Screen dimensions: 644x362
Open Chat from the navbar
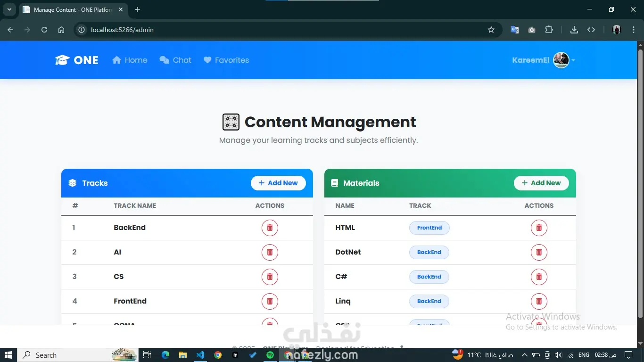coord(175,60)
